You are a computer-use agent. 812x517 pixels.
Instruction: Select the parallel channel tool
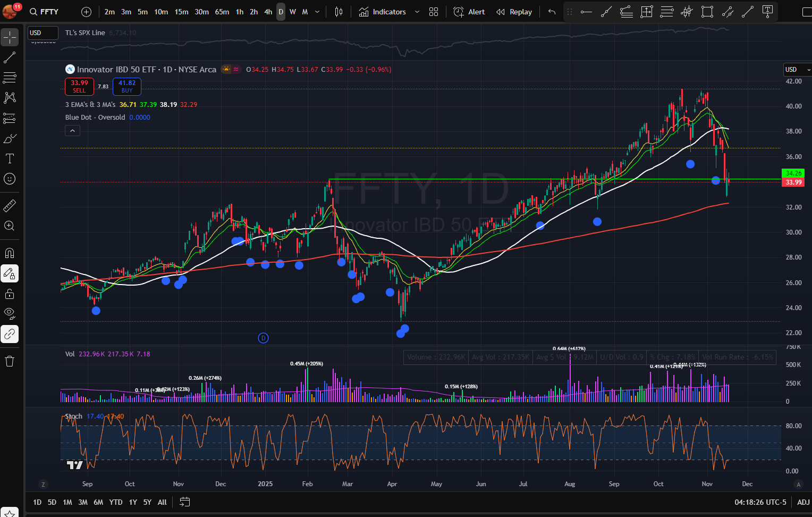point(728,12)
